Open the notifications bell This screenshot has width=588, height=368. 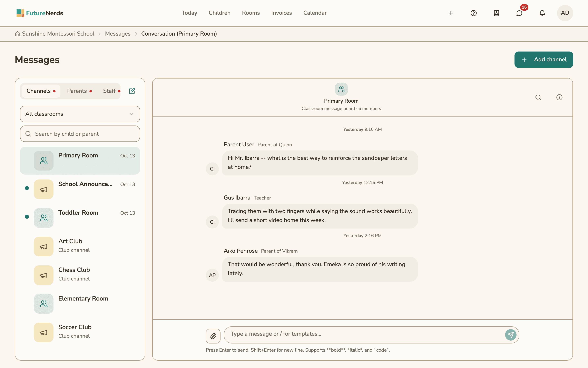coord(542,13)
